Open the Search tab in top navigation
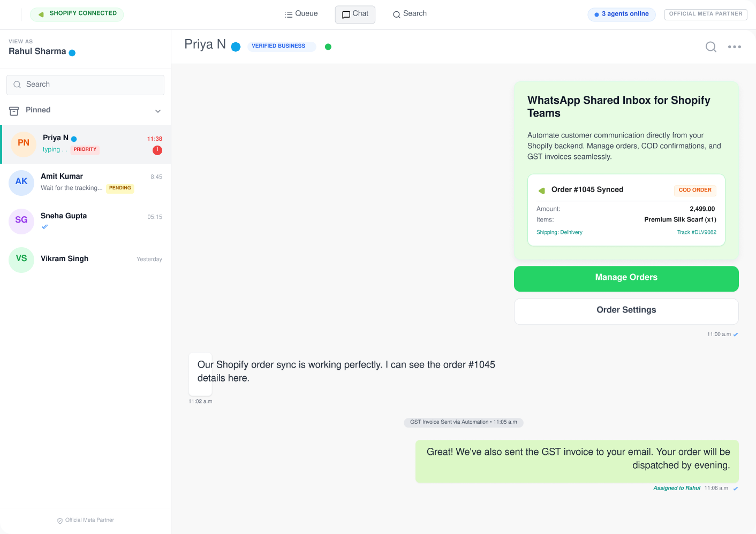This screenshot has height=534, width=756. [x=410, y=14]
